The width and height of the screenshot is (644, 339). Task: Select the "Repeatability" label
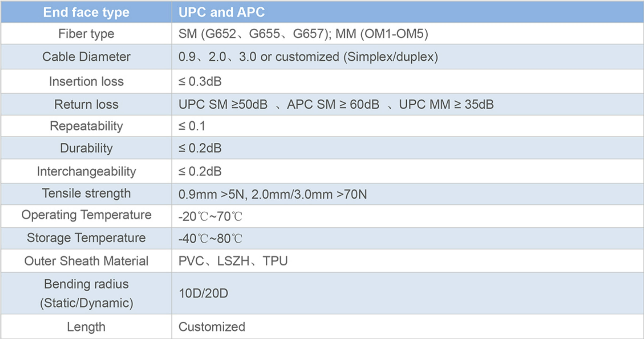tap(86, 126)
